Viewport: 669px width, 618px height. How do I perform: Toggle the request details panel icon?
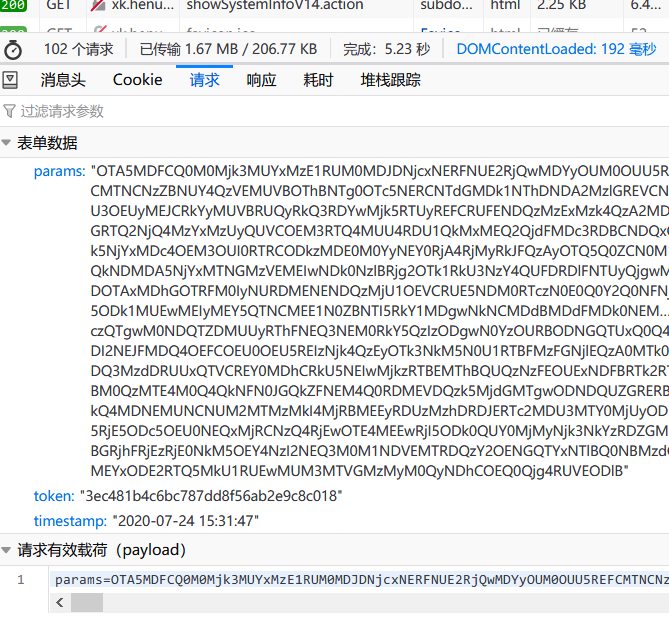(x=10, y=80)
